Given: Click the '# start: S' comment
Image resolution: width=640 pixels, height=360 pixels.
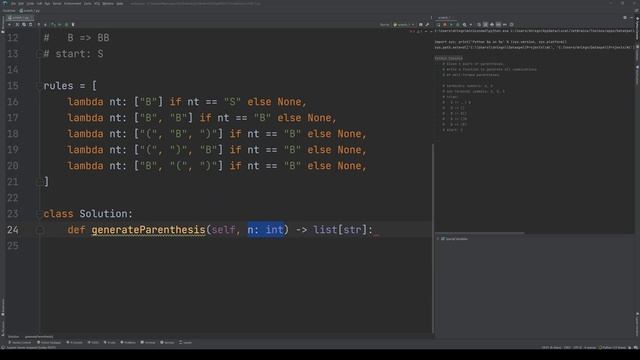Looking at the screenshot, I should [x=73, y=54].
